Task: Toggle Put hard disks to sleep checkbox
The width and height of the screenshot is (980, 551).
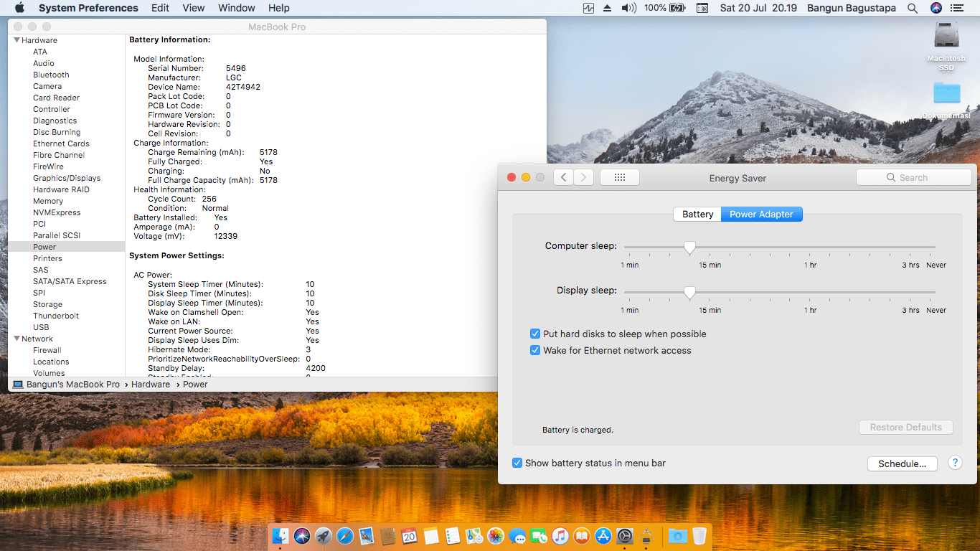Action: click(x=535, y=334)
